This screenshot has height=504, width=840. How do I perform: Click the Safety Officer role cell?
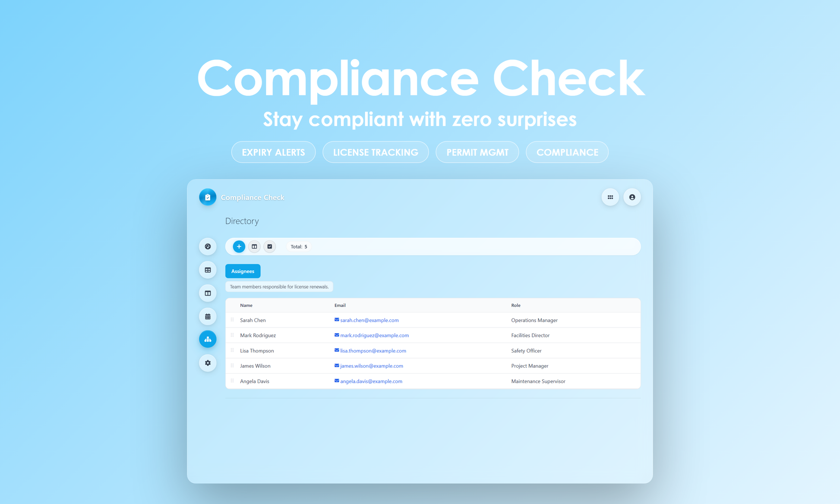click(x=526, y=351)
